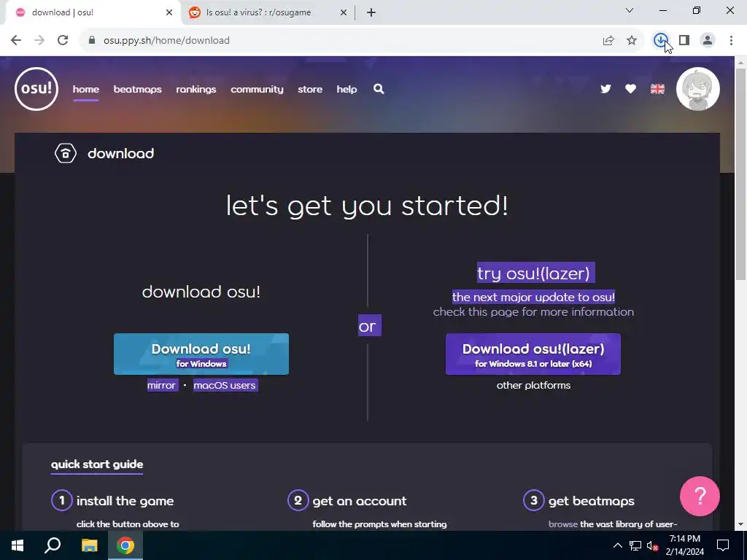Open the beatmaps nav menu
The height and width of the screenshot is (560, 747).
click(x=137, y=89)
